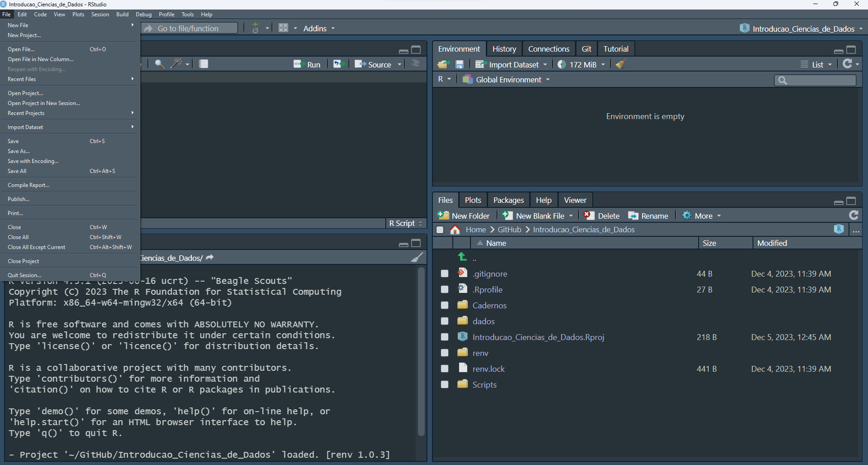Refresh the Files pane listing
Screen dimensions: 868x465
[854, 215]
